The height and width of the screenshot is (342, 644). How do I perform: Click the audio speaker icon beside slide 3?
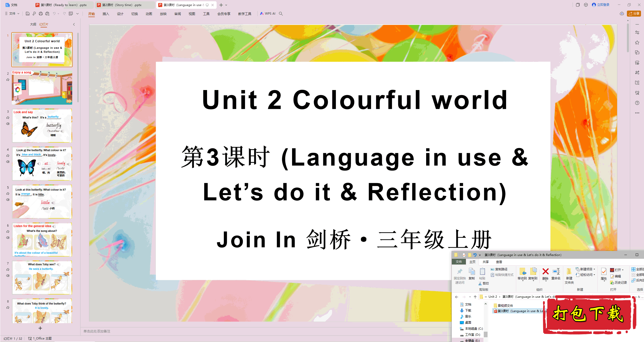[x=8, y=124]
